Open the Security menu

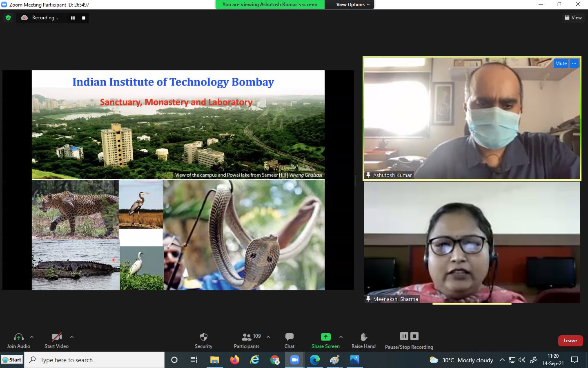click(203, 341)
